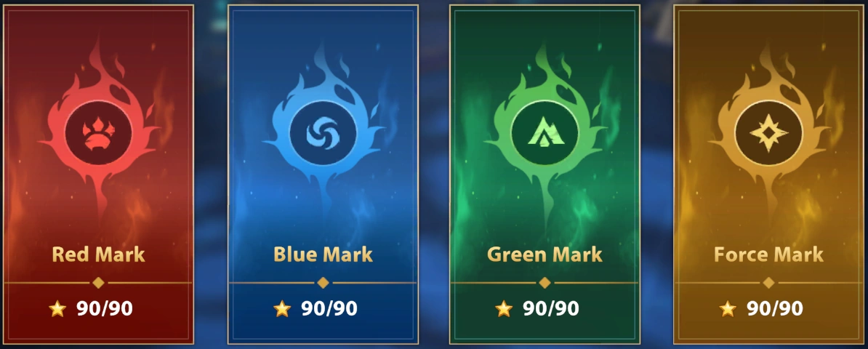Select the Blue Mark title text
The height and width of the screenshot is (349, 868).
tap(324, 254)
